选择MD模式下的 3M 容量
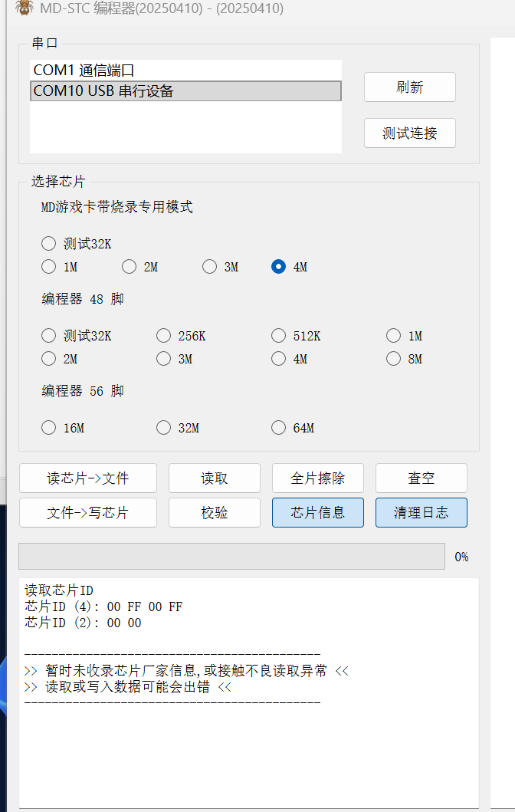Image resolution: width=515 pixels, height=812 pixels. point(209,266)
